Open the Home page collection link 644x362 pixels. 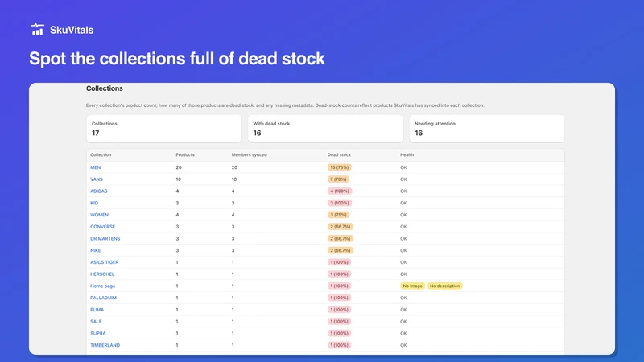pos(103,286)
